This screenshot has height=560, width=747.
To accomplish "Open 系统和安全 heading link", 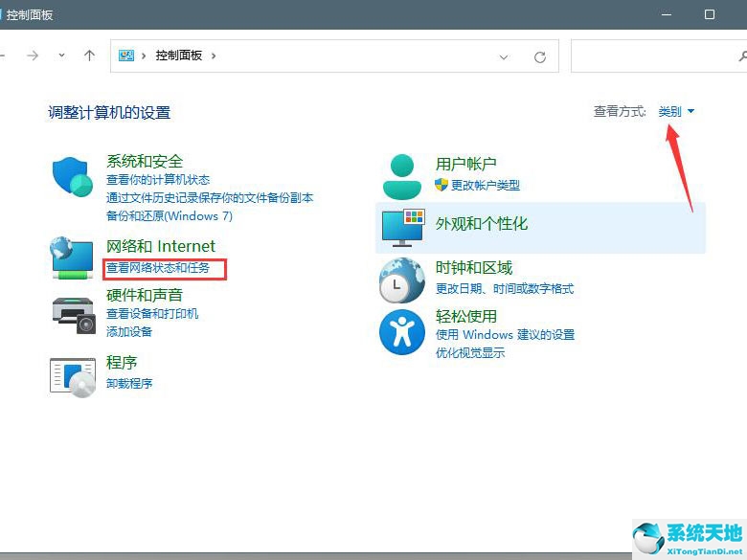I will pos(145,161).
